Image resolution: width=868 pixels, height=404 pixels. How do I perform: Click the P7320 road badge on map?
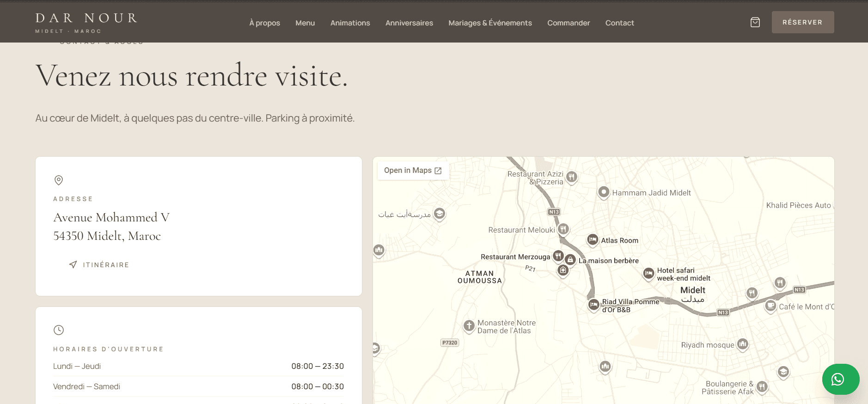[450, 343]
